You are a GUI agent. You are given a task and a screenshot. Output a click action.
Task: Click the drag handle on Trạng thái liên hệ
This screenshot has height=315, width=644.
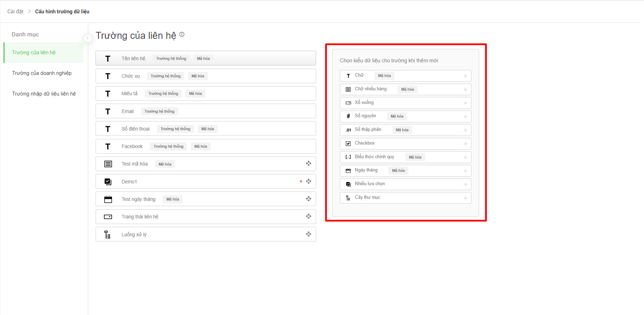[308, 216]
